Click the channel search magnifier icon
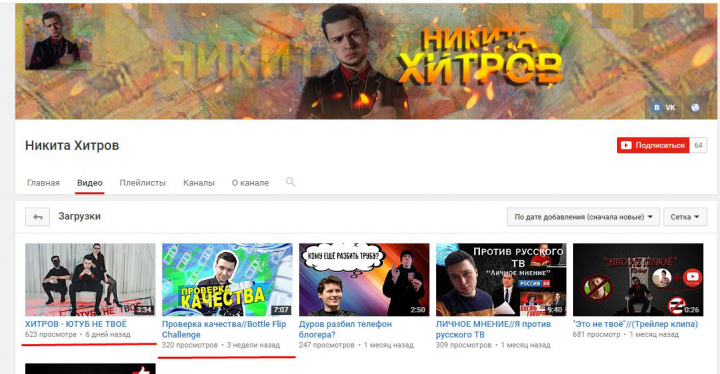 (x=290, y=182)
